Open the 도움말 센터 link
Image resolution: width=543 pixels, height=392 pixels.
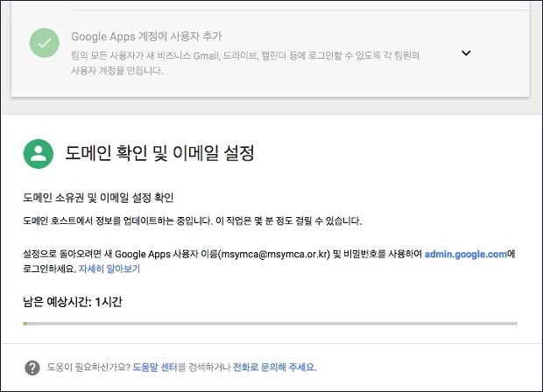pyautogui.click(x=155, y=367)
